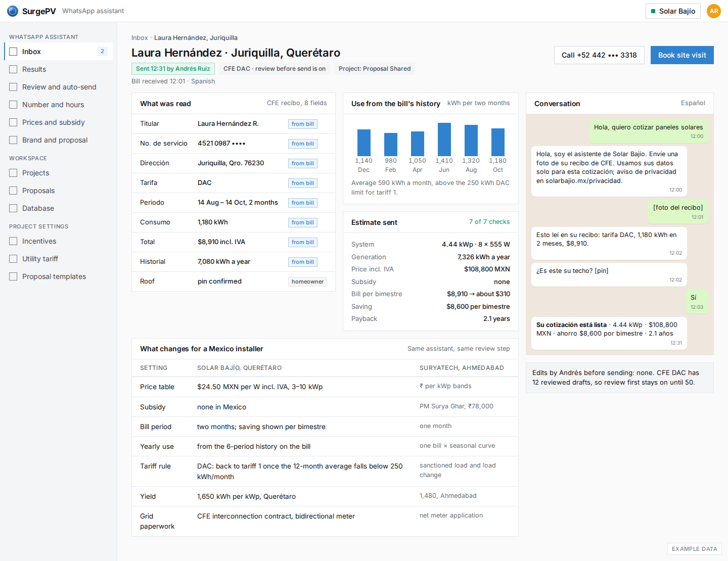Go to the Database section
Image resolution: width=728 pixels, height=561 pixels.
[x=58, y=208]
